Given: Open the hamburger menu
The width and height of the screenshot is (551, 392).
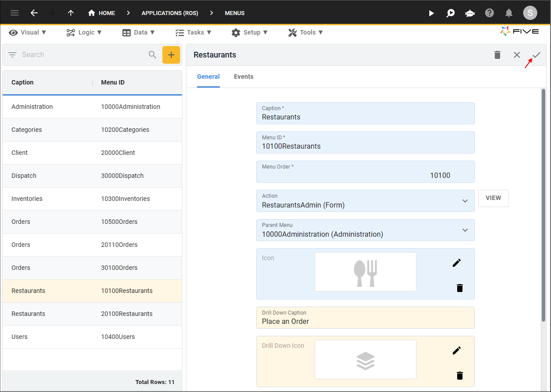Looking at the screenshot, I should (15, 13).
